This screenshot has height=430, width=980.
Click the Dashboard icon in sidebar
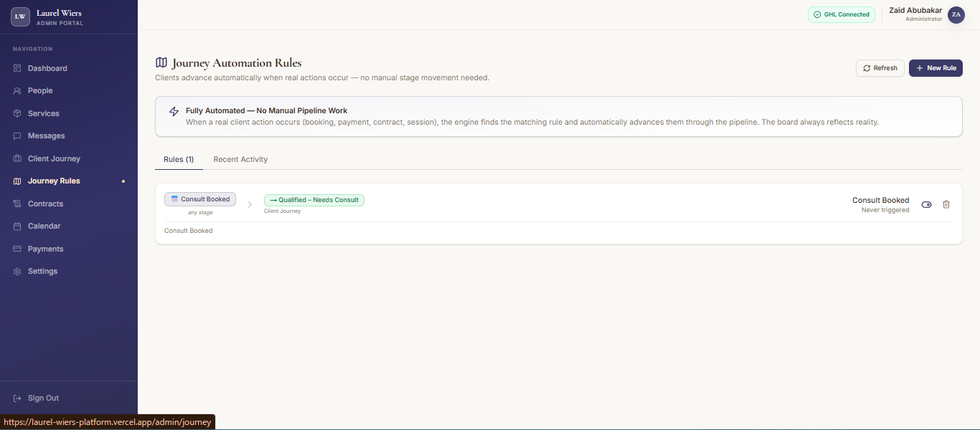click(17, 68)
